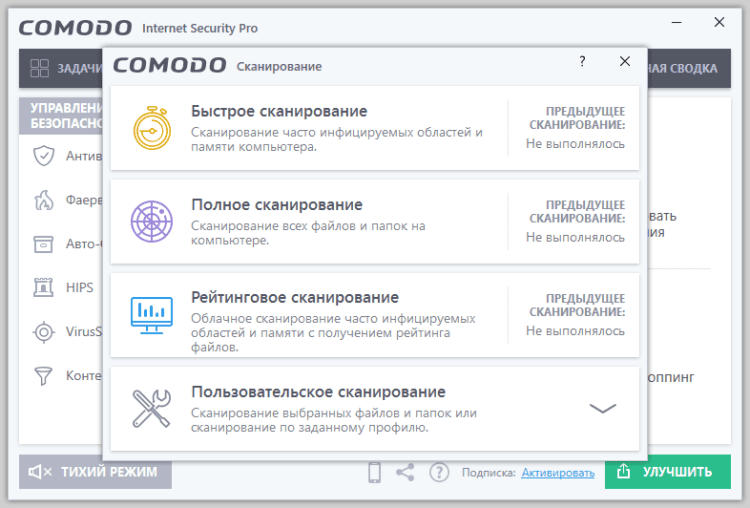
Task: Click 'Не выполнялось' status for Quick scan
Action: 575,144
